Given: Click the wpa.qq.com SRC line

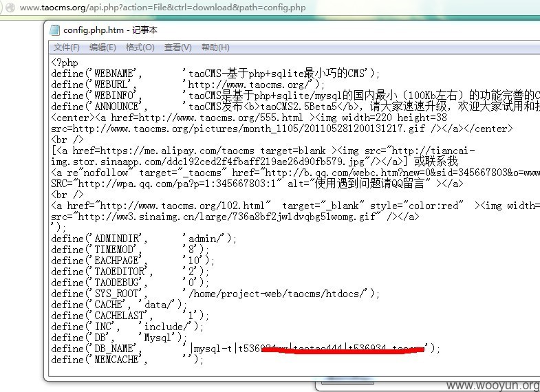Looking at the screenshot, I should [257, 183].
